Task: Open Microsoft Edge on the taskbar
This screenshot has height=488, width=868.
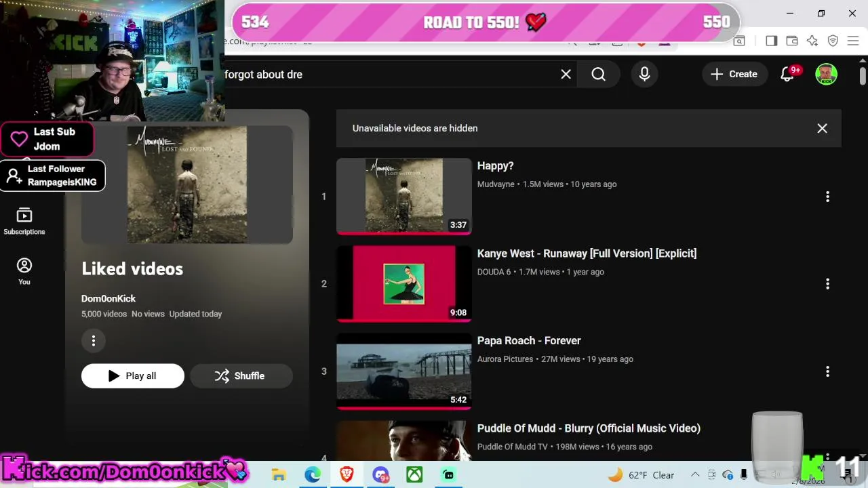Action: pyautogui.click(x=313, y=474)
